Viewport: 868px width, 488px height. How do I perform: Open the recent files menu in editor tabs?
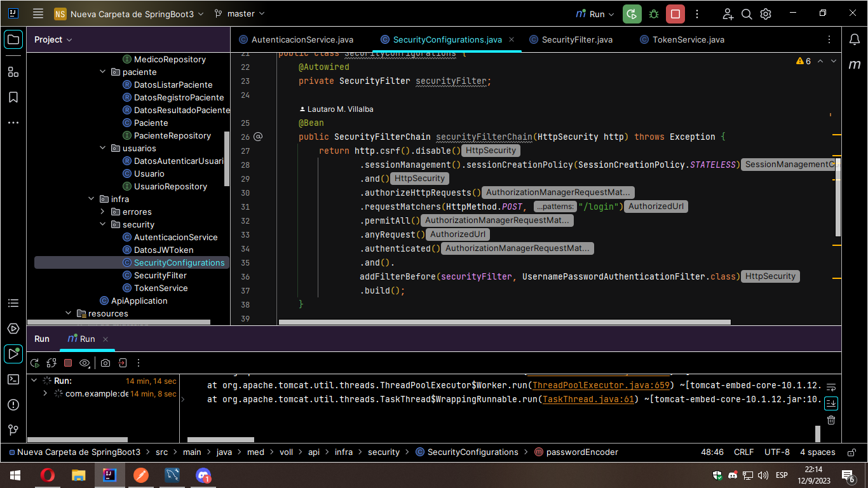829,39
